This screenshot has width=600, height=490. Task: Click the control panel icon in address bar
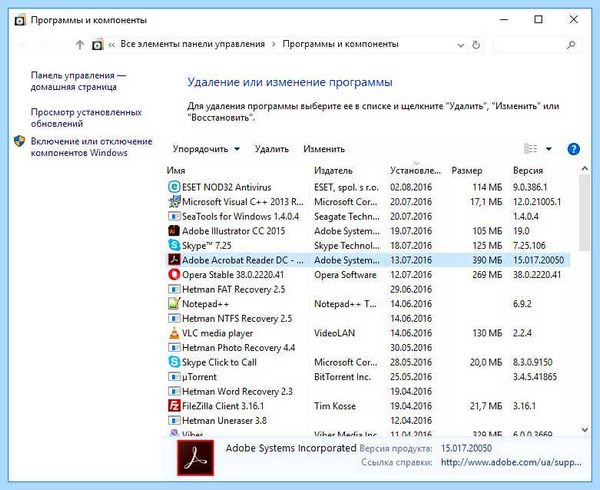pyautogui.click(x=98, y=45)
